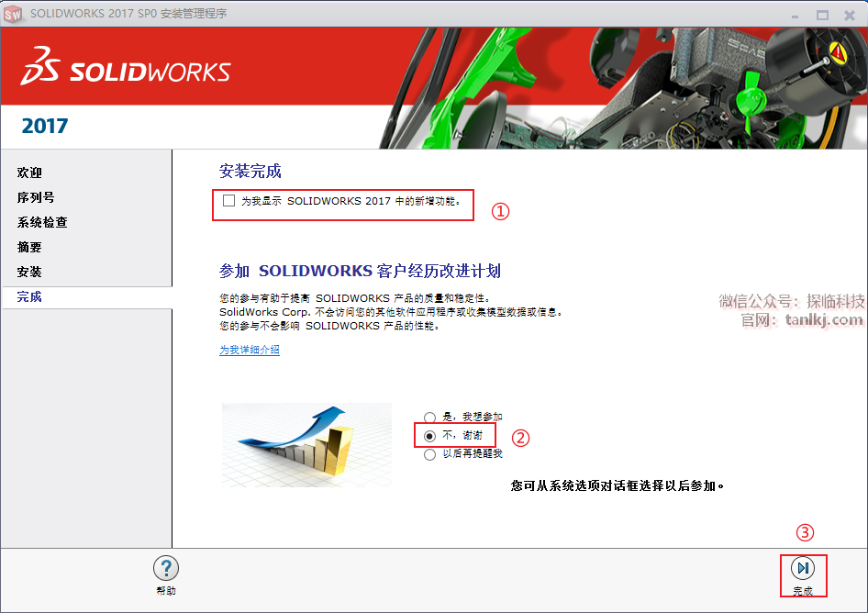Screen dimensions: 868x613
Task: Click the bar chart growth image
Action: [306, 446]
